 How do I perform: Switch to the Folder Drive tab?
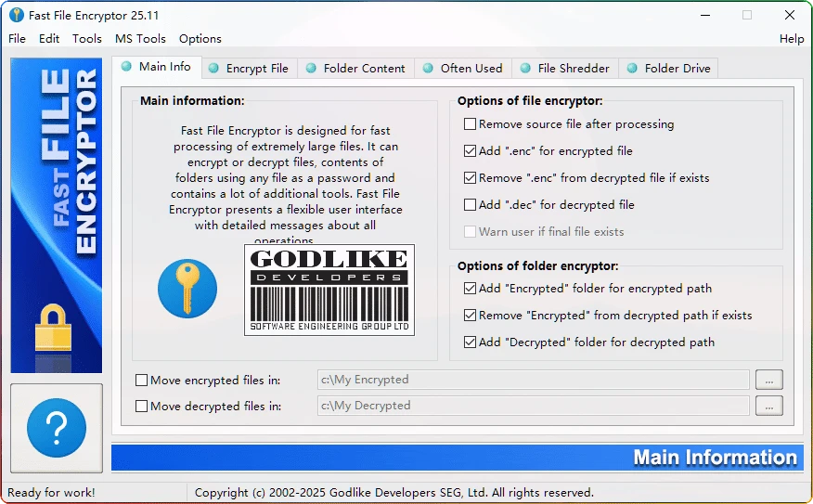(x=668, y=69)
